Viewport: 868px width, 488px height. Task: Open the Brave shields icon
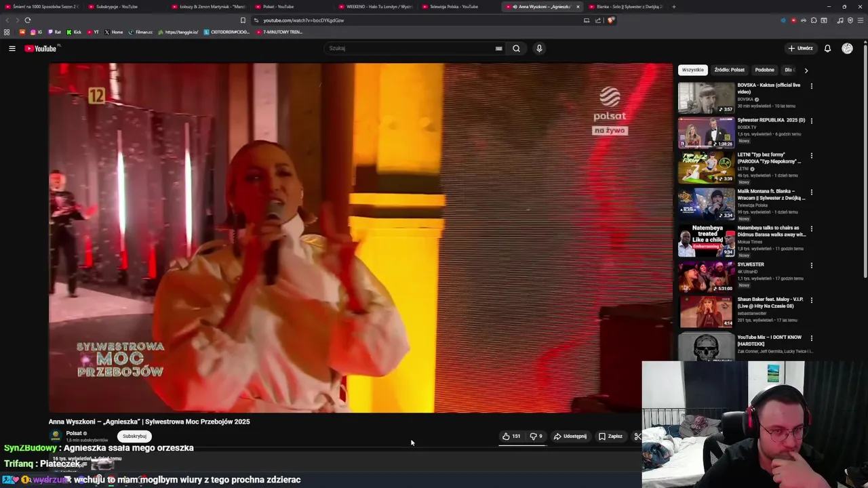point(610,20)
